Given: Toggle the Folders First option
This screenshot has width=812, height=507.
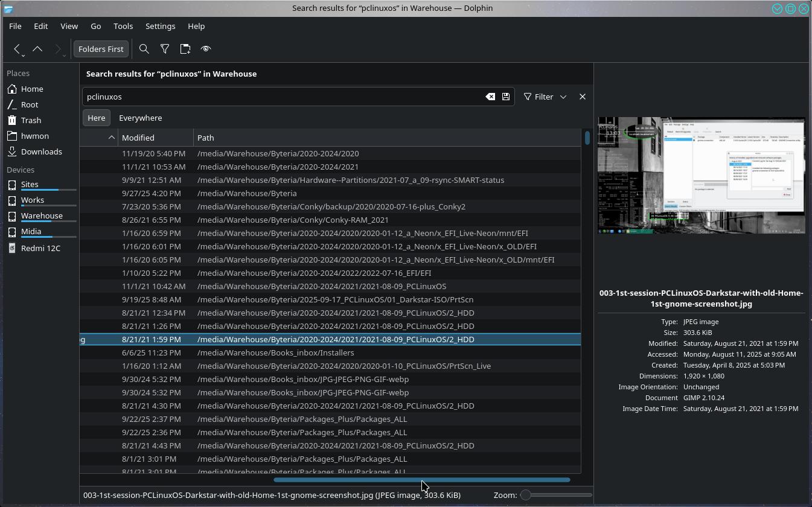Looking at the screenshot, I should pyautogui.click(x=101, y=49).
